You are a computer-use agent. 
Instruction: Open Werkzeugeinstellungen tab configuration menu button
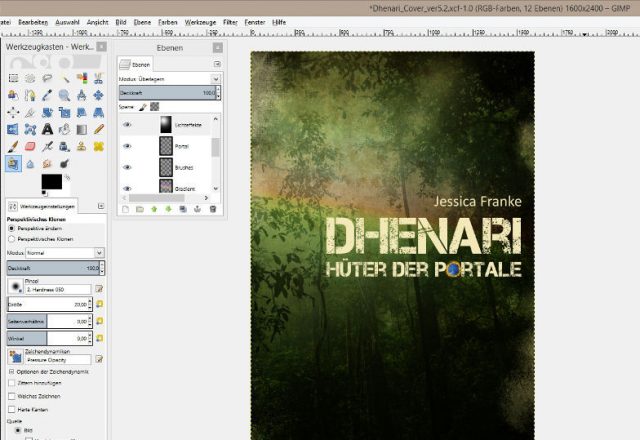click(x=101, y=206)
